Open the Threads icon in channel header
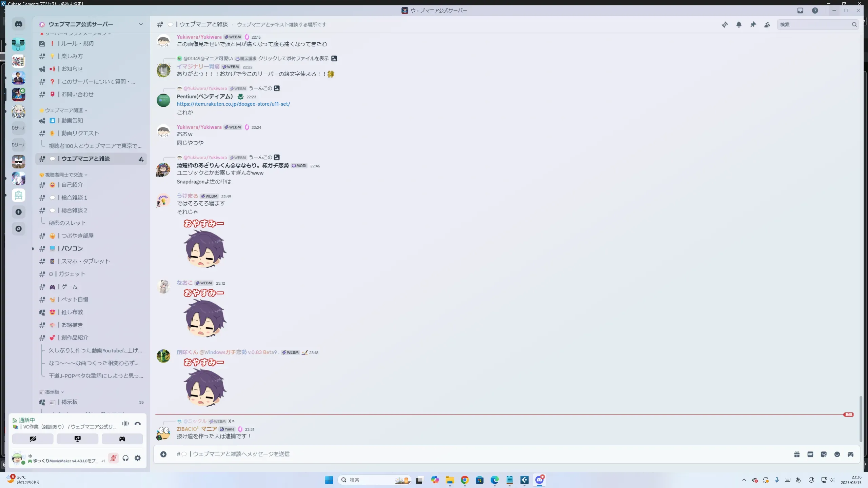 pos(725,24)
